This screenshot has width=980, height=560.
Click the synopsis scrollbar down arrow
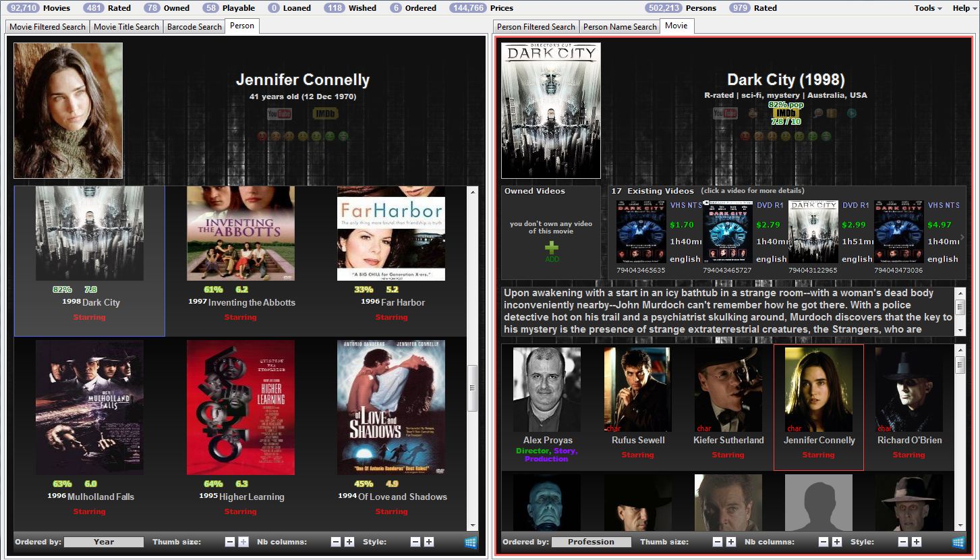click(x=960, y=331)
